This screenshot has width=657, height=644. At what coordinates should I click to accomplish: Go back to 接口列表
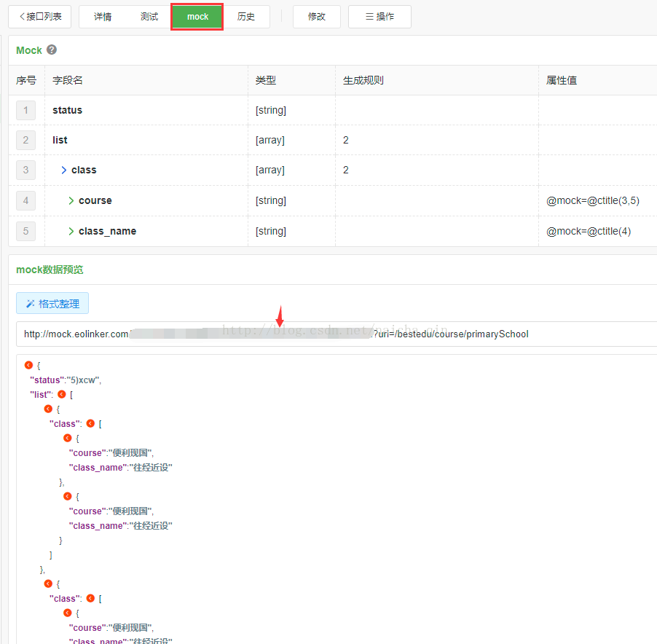pos(40,17)
